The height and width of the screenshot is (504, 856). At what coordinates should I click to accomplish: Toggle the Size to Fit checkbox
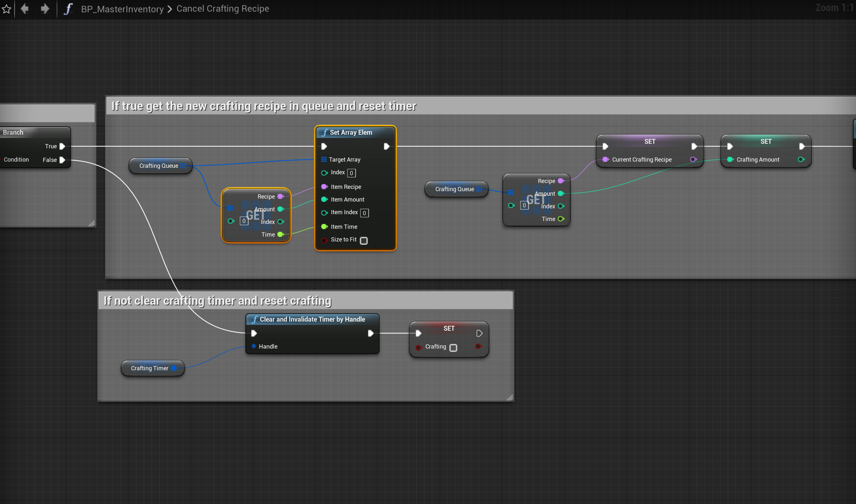point(364,241)
